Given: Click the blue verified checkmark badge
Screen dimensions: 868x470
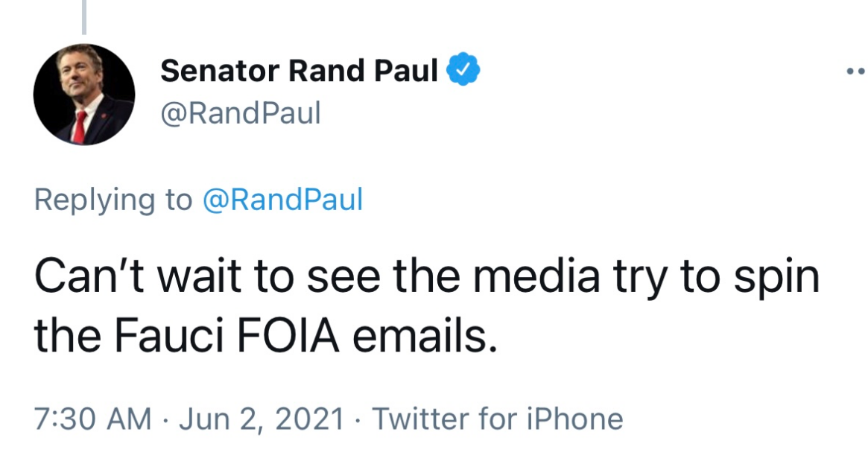Looking at the screenshot, I should click(463, 69).
